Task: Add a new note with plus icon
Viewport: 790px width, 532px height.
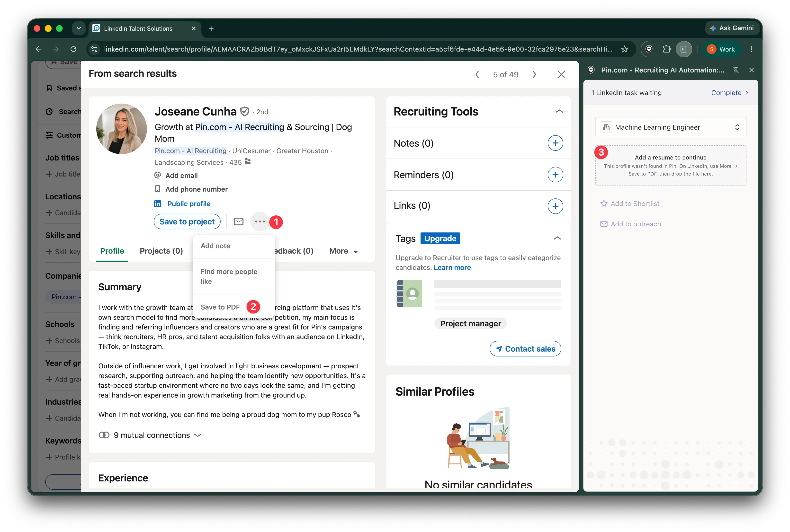Action: pyautogui.click(x=555, y=143)
